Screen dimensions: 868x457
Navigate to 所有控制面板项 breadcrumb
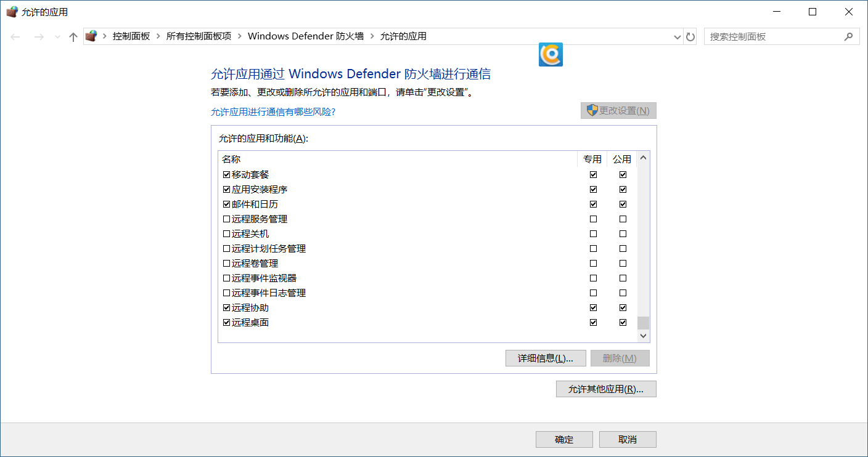click(x=199, y=36)
